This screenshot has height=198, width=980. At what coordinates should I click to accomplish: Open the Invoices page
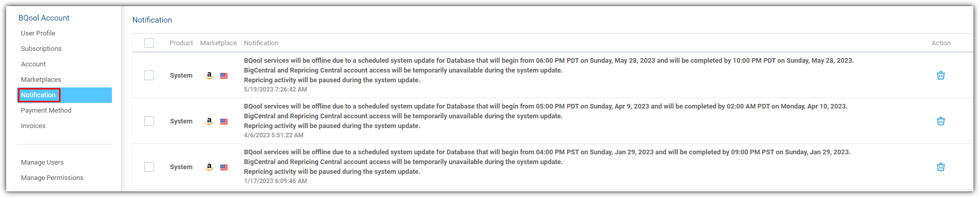click(33, 125)
